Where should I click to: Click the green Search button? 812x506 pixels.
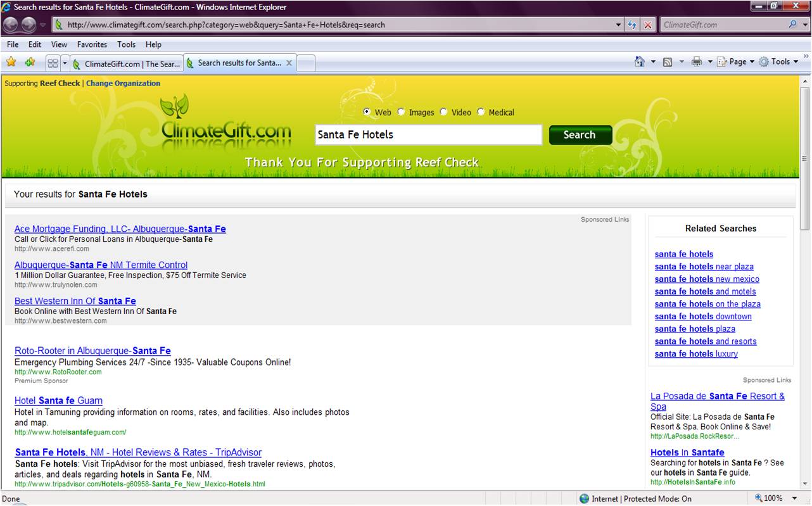580,134
